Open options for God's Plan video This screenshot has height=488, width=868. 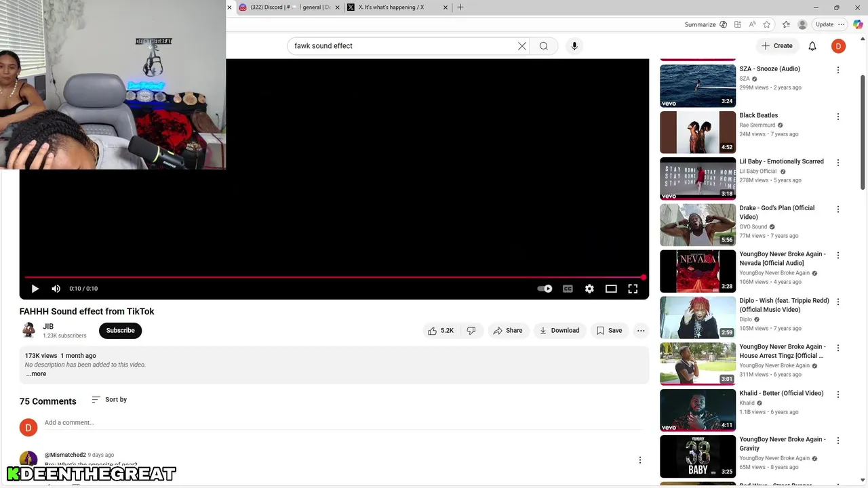point(838,209)
